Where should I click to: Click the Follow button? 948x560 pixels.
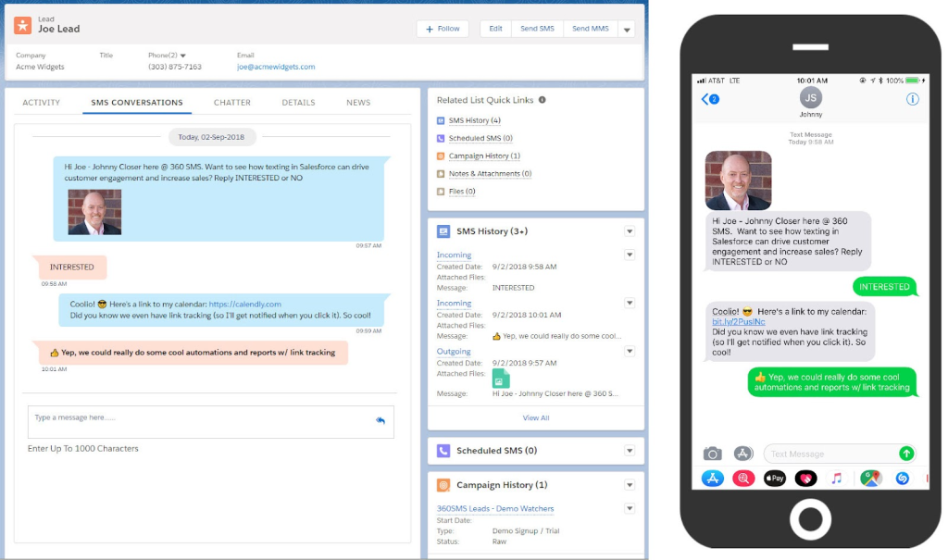point(443,29)
